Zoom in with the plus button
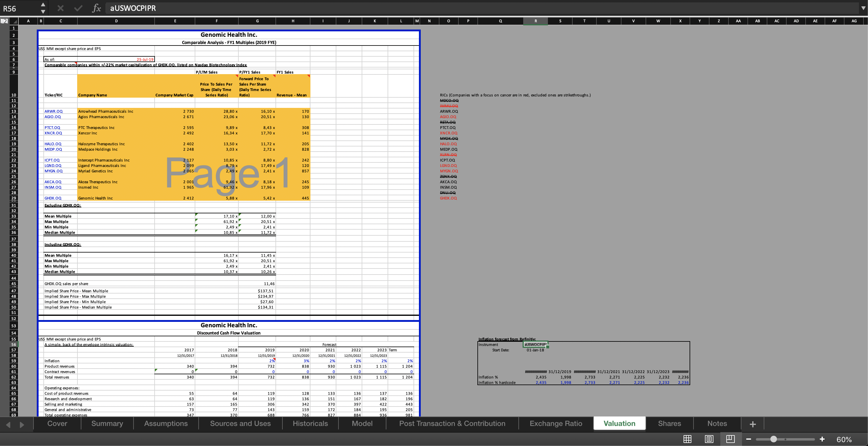The width and height of the screenshot is (868, 446). 822,439
